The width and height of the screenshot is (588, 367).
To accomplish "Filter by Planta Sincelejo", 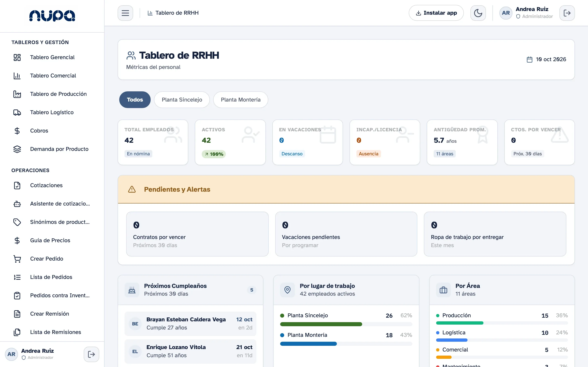I will pyautogui.click(x=182, y=100).
